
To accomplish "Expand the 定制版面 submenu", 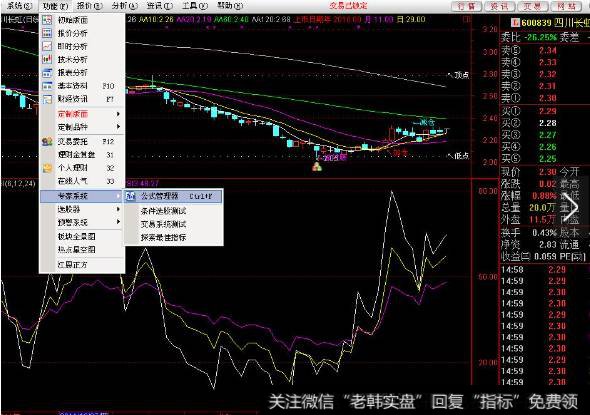I will click(x=118, y=114).
